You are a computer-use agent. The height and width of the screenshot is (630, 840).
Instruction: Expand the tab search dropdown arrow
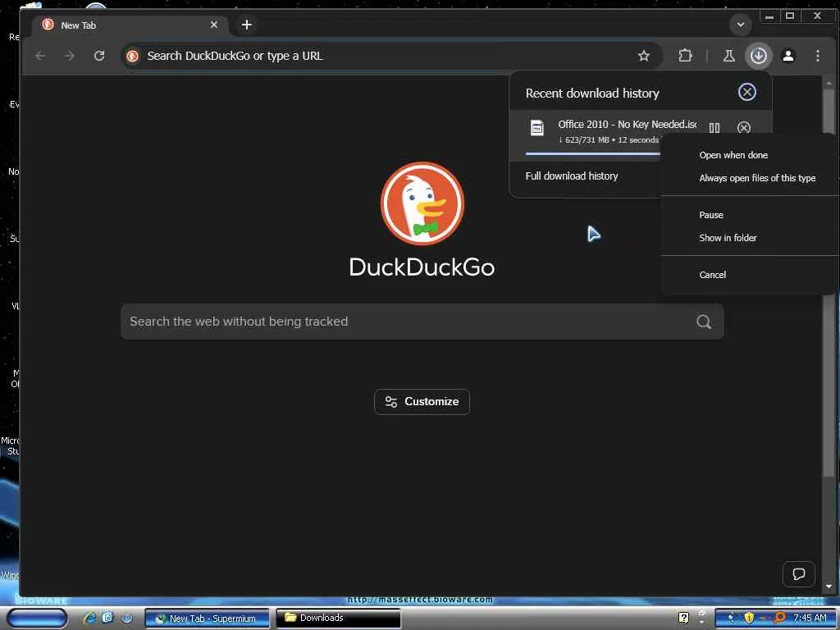point(741,25)
